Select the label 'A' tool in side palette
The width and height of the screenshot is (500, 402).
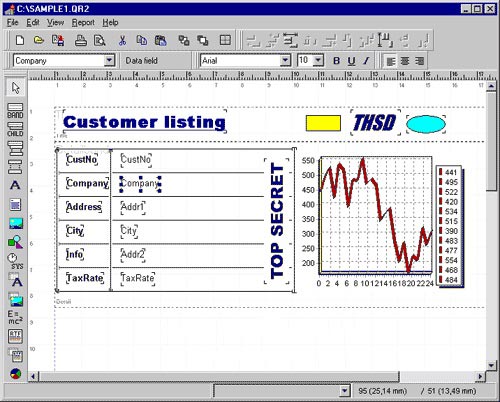coord(15,185)
